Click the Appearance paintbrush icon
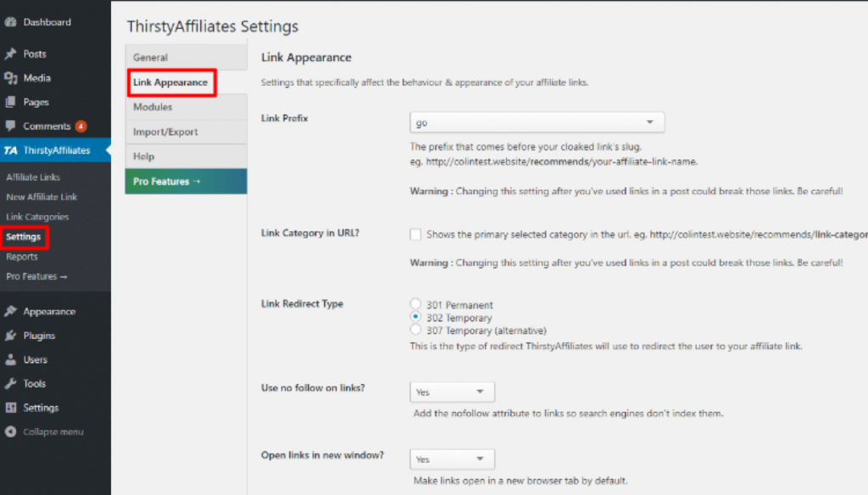868x495 pixels. pyautogui.click(x=10, y=311)
